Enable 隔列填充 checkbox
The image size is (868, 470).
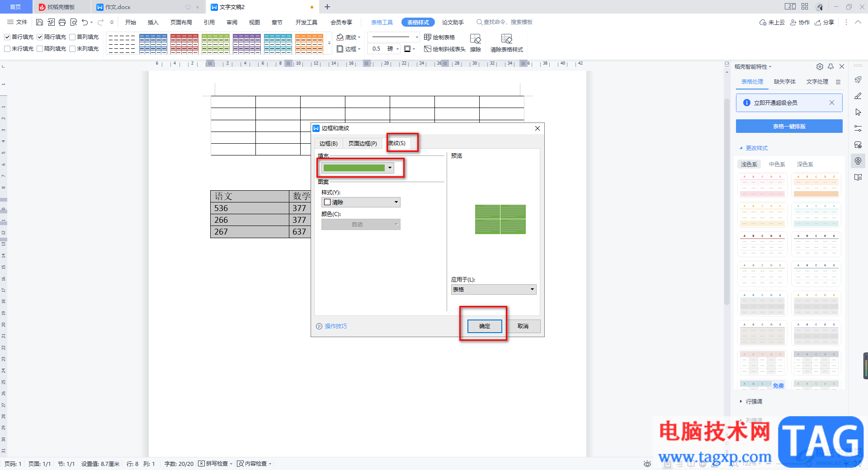tap(40, 49)
